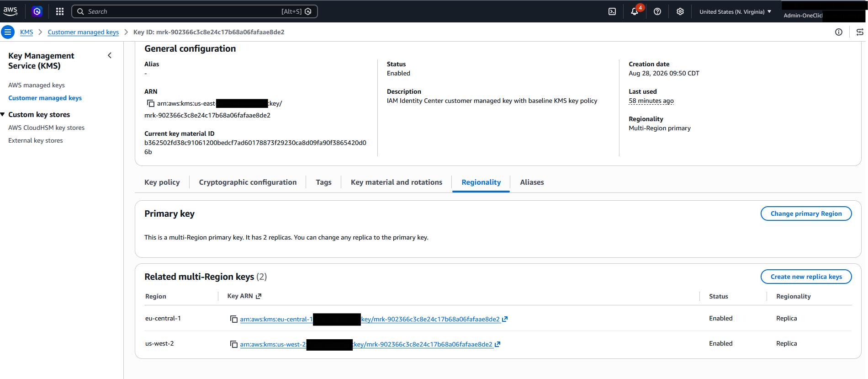The width and height of the screenshot is (868, 379).
Task: Click Change primary Region button
Action: coord(806,214)
